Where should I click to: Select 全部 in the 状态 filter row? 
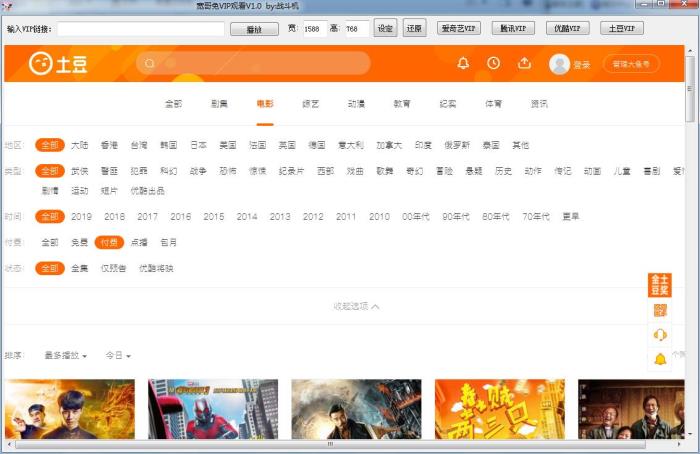tap(50, 268)
